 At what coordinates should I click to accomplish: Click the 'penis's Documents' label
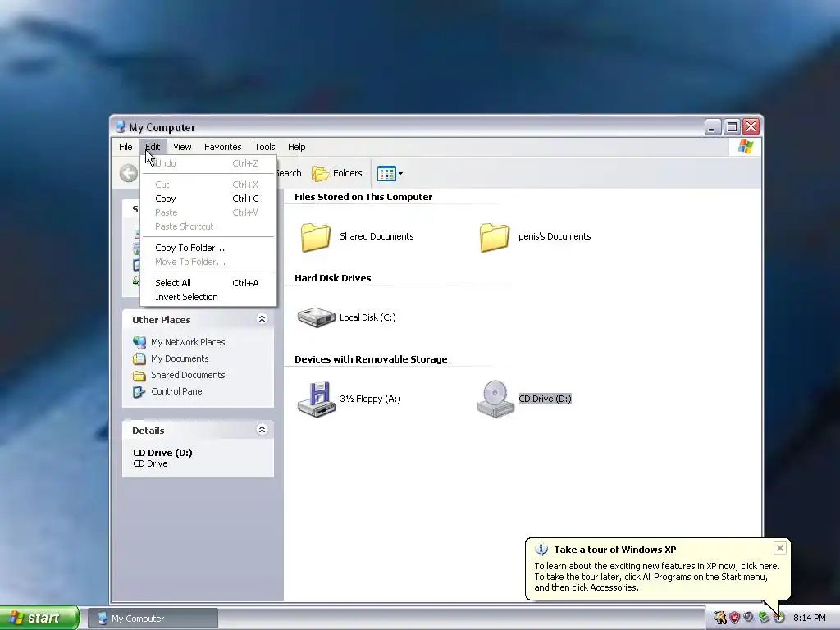(555, 237)
